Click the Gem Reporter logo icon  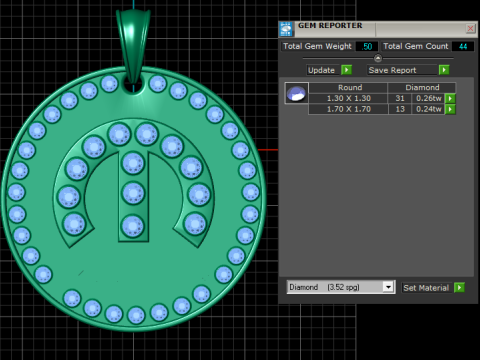pyautogui.click(x=286, y=29)
